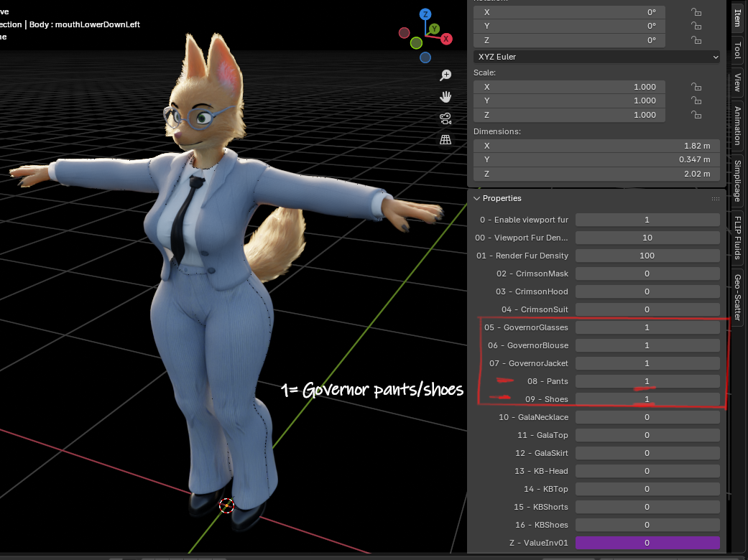Click the GalaNecklace property value
The width and height of the screenshot is (748, 560).
point(647,417)
